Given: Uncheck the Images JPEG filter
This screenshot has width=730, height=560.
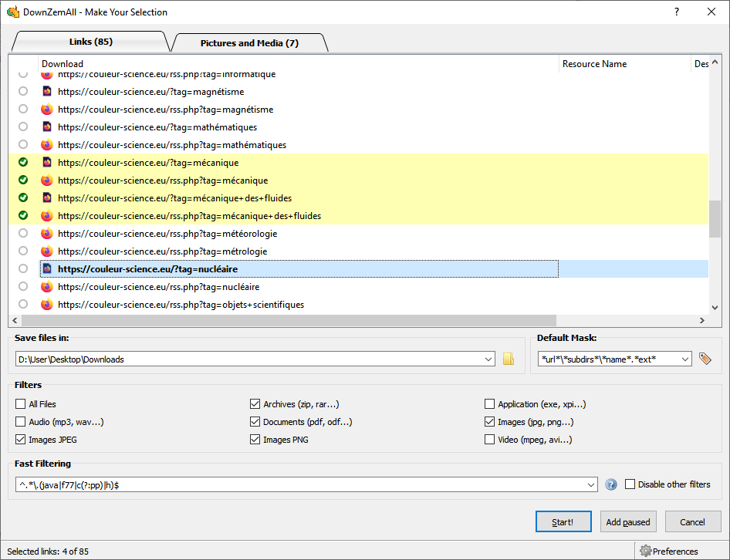Looking at the screenshot, I should click(x=21, y=439).
